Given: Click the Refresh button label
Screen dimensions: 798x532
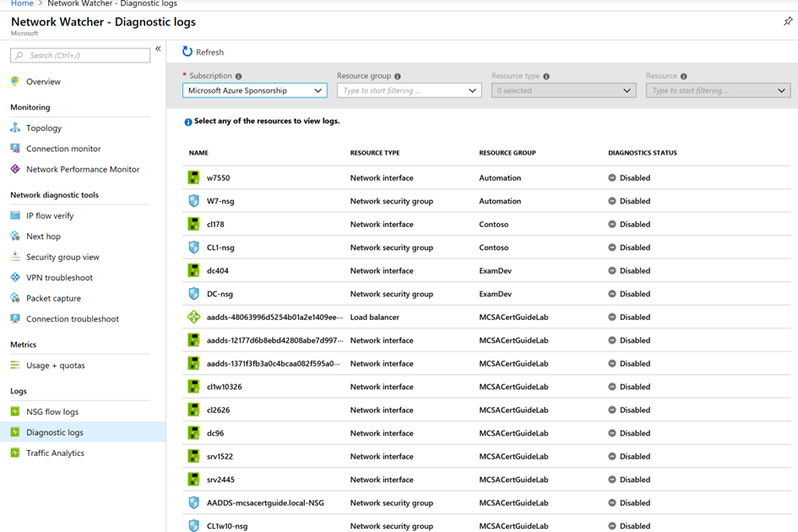Looking at the screenshot, I should 209,52.
